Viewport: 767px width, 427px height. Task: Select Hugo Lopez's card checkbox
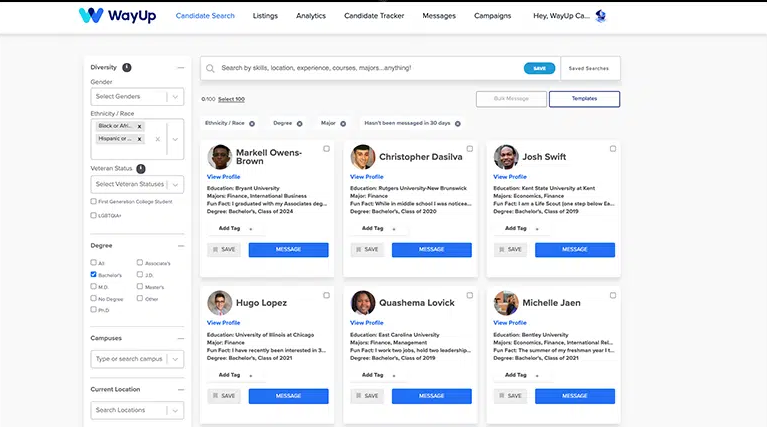326,295
